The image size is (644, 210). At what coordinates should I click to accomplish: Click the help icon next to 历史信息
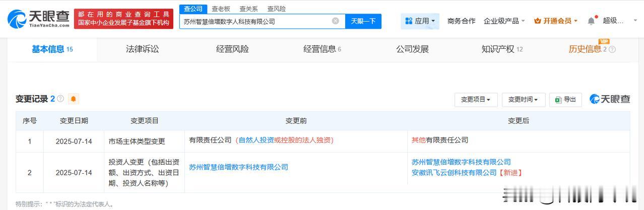[612, 49]
